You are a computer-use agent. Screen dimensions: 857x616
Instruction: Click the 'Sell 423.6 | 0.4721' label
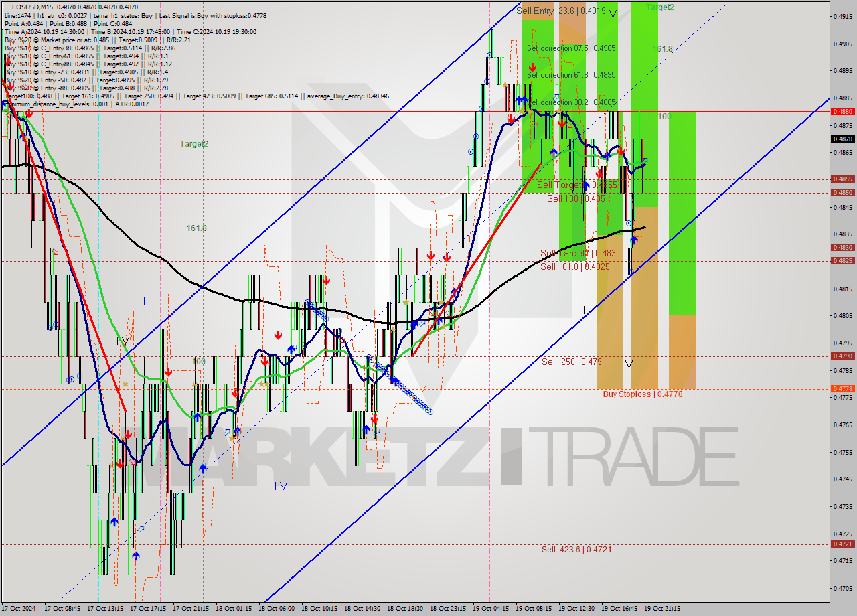576,550
